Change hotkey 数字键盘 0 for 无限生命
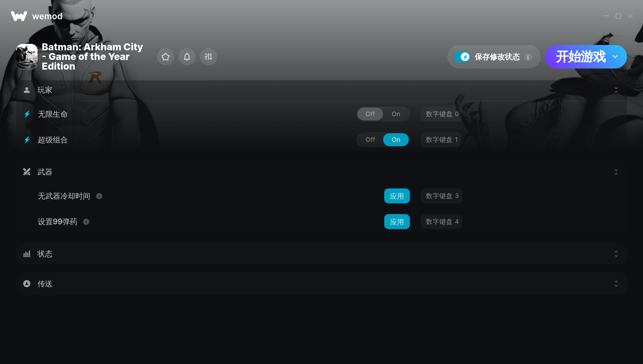 tap(442, 114)
